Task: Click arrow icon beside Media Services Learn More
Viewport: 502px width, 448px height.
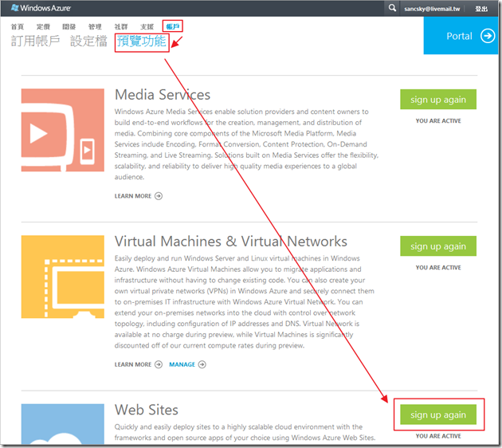Action: tap(159, 196)
